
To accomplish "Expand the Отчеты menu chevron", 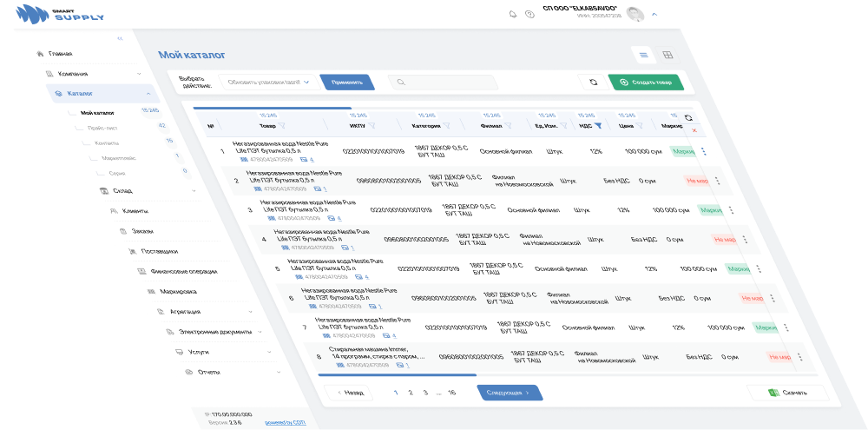I will (279, 373).
